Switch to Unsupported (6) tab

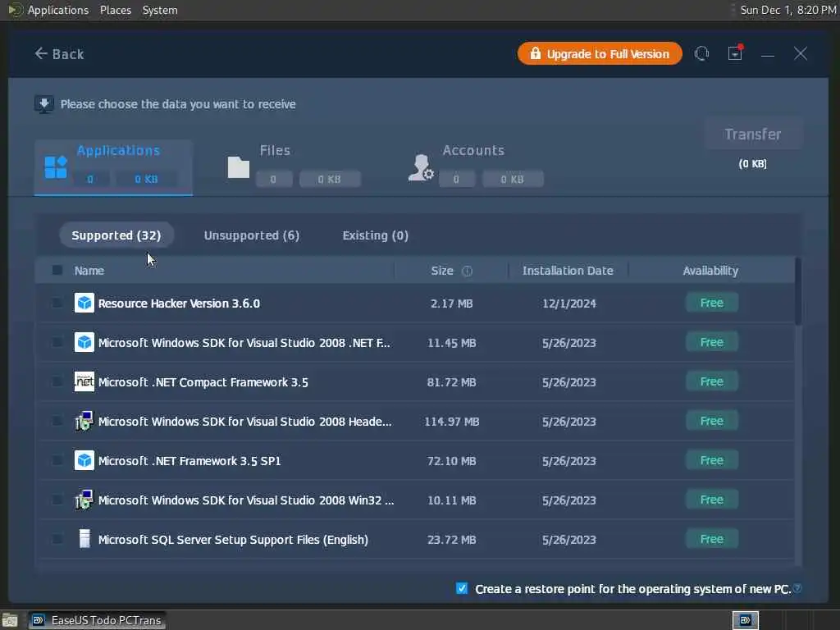click(x=252, y=235)
